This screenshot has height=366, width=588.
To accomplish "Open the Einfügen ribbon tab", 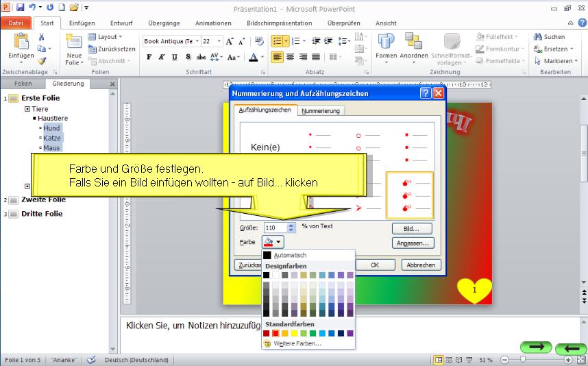I will 82,23.
